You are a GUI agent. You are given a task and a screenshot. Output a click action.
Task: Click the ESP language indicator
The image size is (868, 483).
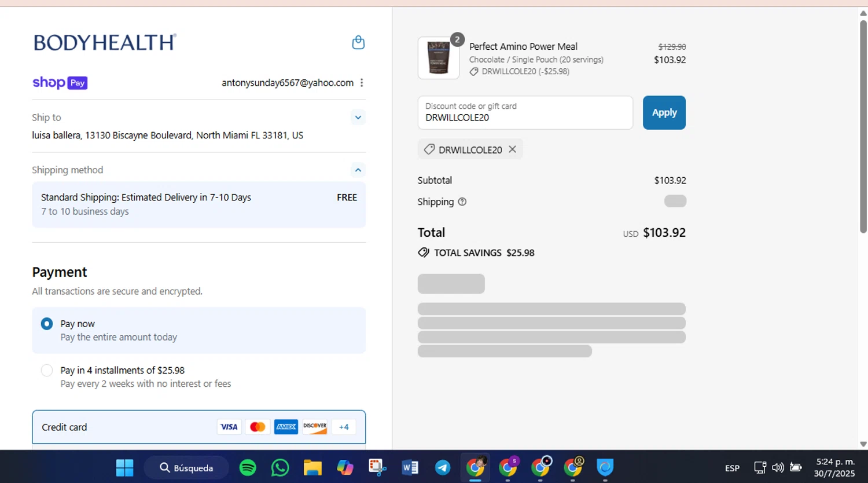pyautogui.click(x=732, y=468)
